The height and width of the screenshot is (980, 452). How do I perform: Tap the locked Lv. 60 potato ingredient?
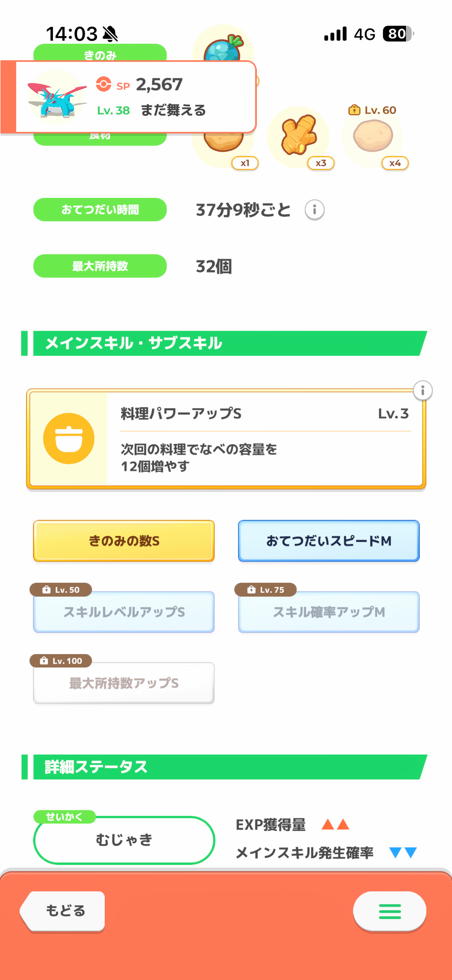point(373,136)
